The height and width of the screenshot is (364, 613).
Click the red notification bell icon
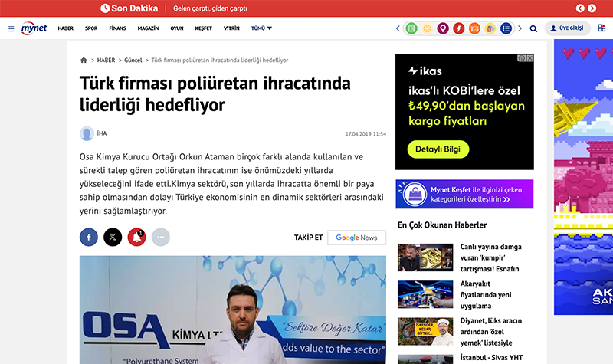point(136,238)
